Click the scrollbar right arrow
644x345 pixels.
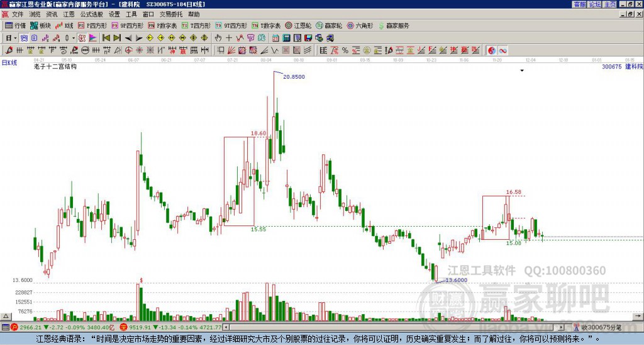click(x=562, y=327)
